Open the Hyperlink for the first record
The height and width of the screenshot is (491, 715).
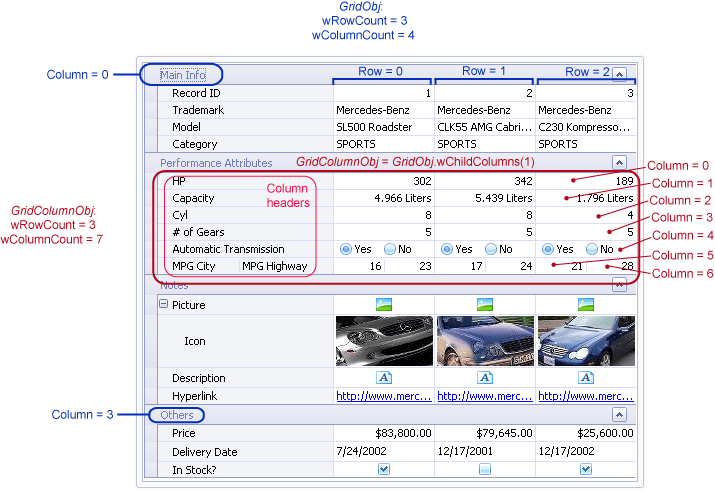(384, 397)
